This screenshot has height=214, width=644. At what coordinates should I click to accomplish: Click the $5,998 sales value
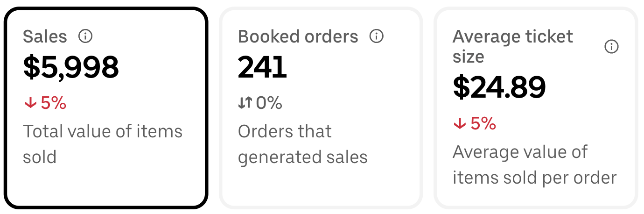click(71, 67)
